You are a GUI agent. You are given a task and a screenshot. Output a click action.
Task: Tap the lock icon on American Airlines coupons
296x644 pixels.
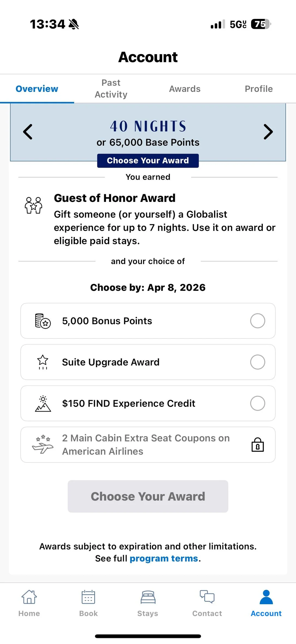click(x=258, y=445)
